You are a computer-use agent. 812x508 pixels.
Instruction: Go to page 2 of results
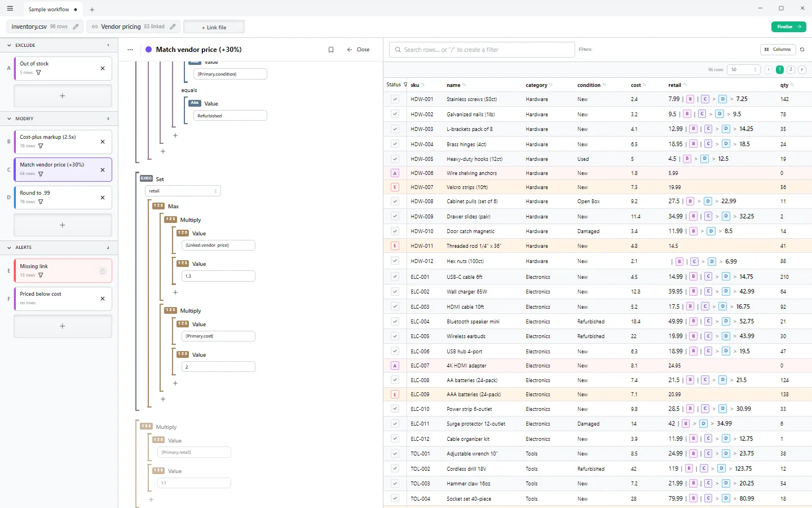(791, 69)
